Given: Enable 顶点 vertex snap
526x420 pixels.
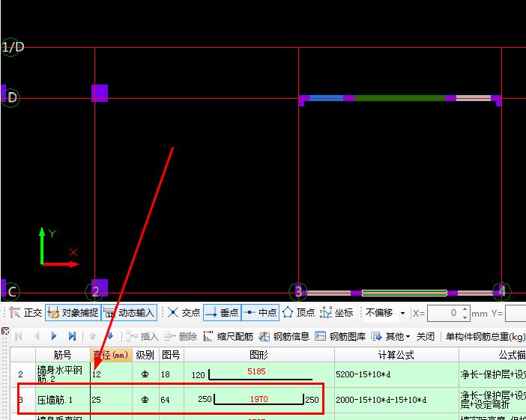Looking at the screenshot, I should tap(298, 313).
